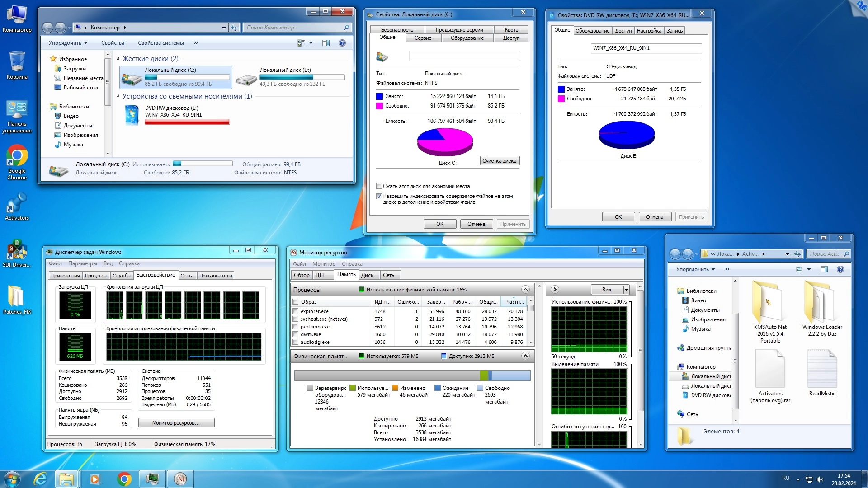Check the explorer.exe process checkbox
Screen dimensions: 868x488
296,311
